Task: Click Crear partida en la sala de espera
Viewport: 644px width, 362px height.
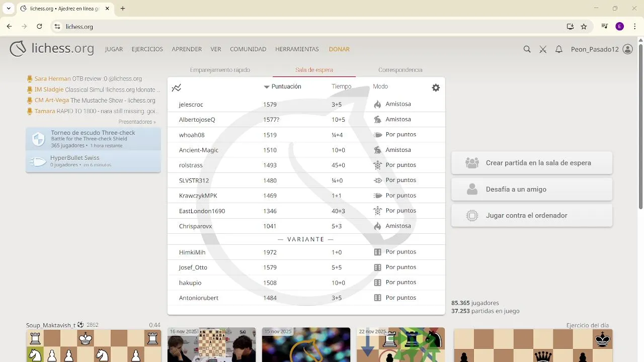Action: [x=532, y=163]
